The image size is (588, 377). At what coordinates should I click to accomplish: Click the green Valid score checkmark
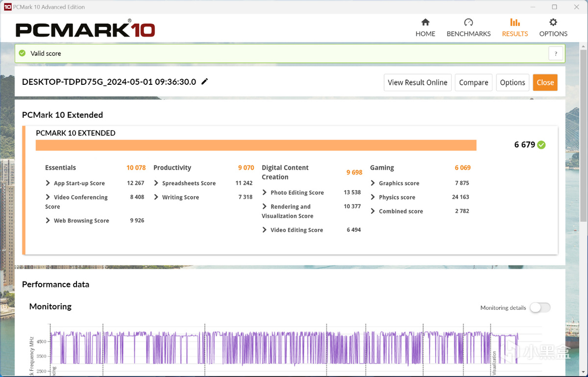tap(22, 53)
